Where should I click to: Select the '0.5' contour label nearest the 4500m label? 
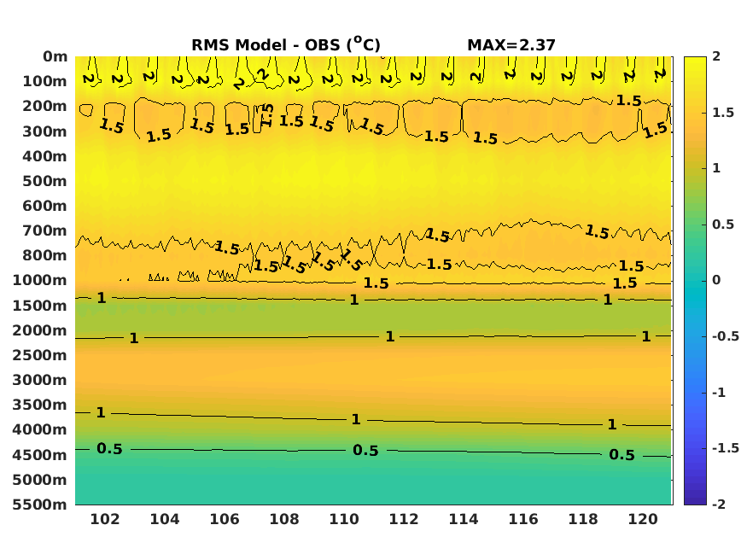pyautogui.click(x=109, y=448)
